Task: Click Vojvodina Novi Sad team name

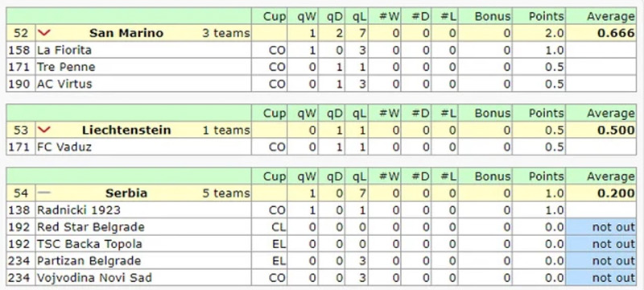Action: pyautogui.click(x=94, y=278)
